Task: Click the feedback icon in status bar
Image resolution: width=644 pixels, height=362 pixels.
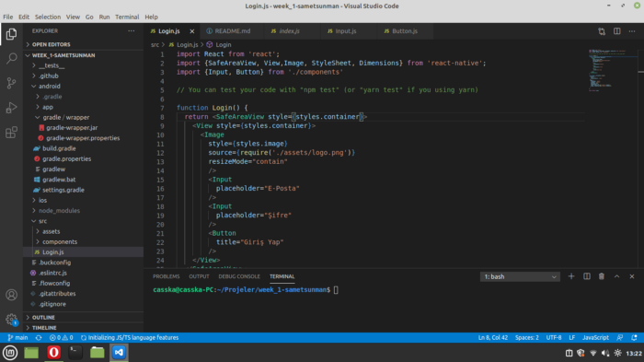Action: (620, 338)
